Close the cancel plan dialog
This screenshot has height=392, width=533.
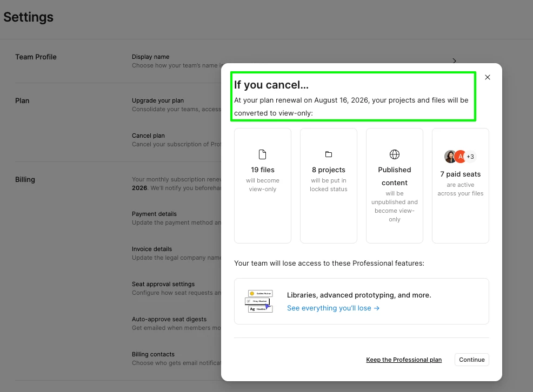[x=488, y=77]
